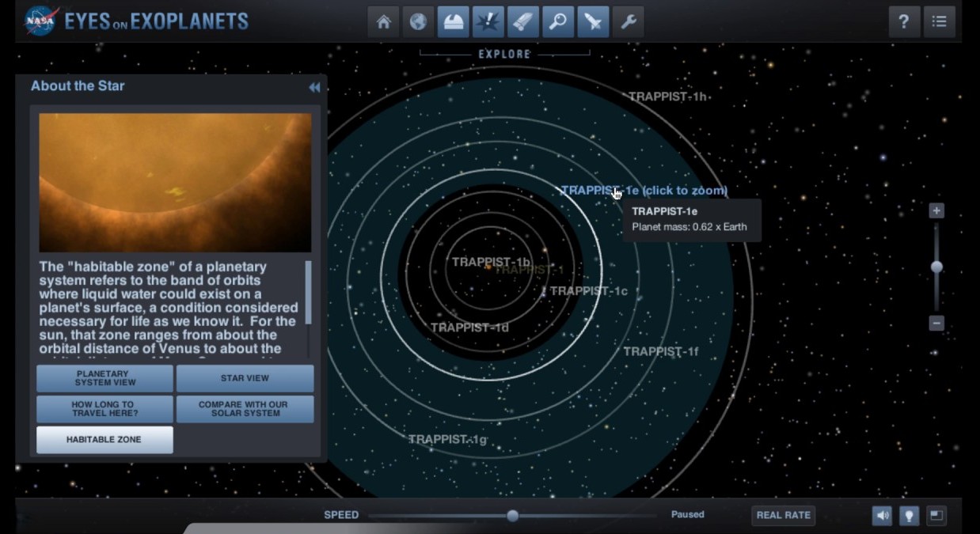Select the observatory dome toolbar icon
Image resolution: width=980 pixels, height=534 pixels.
point(454,22)
